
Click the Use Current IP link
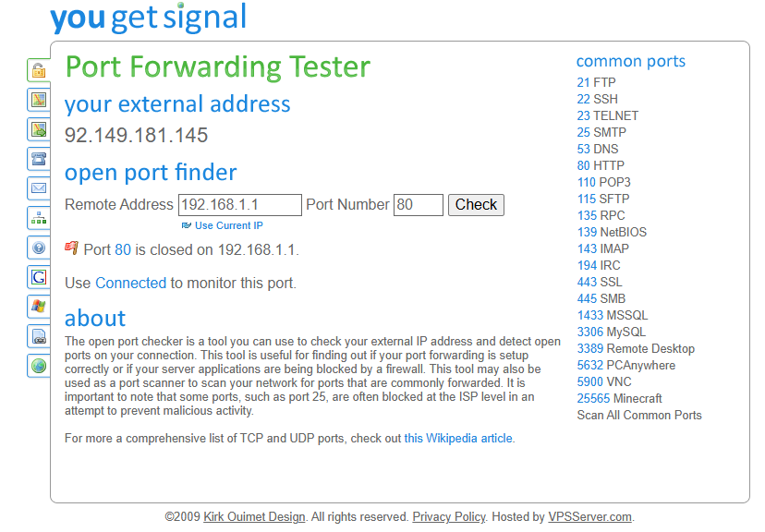click(x=228, y=225)
